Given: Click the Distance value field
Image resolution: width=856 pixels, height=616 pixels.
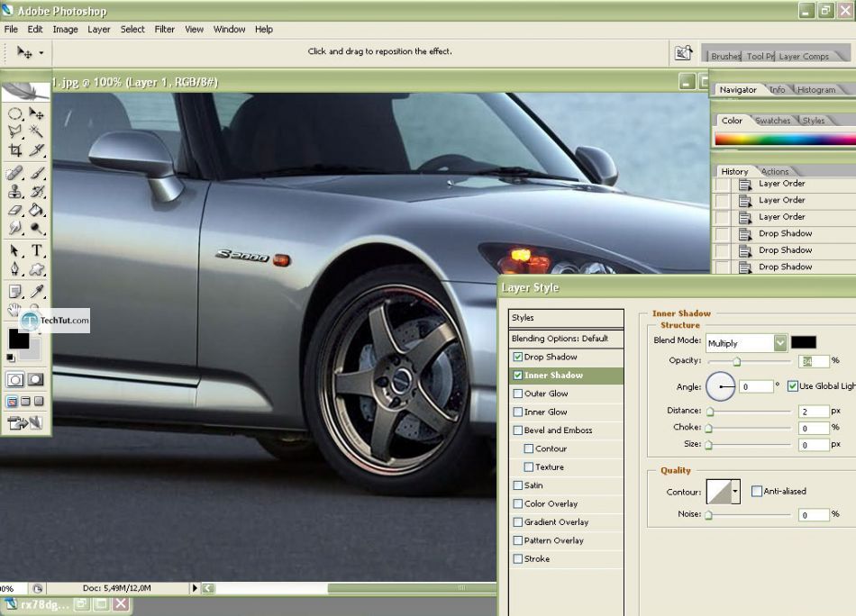Looking at the screenshot, I should pyautogui.click(x=814, y=412).
